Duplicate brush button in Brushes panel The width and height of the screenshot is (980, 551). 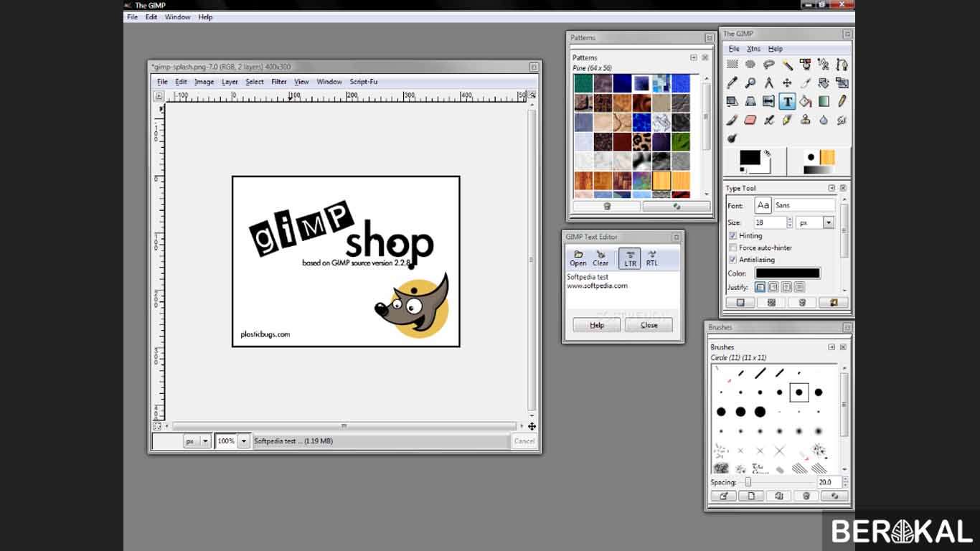point(778,496)
